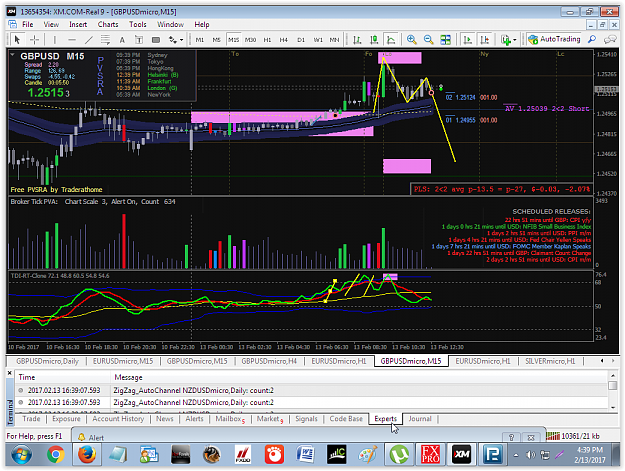625x471 pixels.
Task: Open the Help menu
Action: point(202,24)
